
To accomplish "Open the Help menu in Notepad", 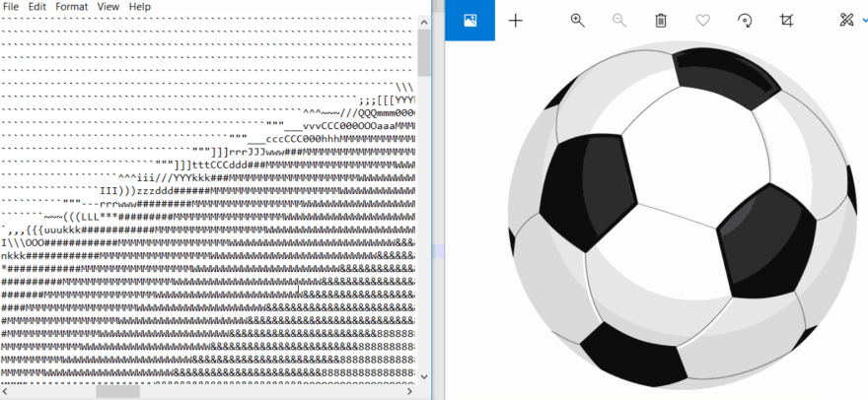I will pyautogui.click(x=139, y=7).
